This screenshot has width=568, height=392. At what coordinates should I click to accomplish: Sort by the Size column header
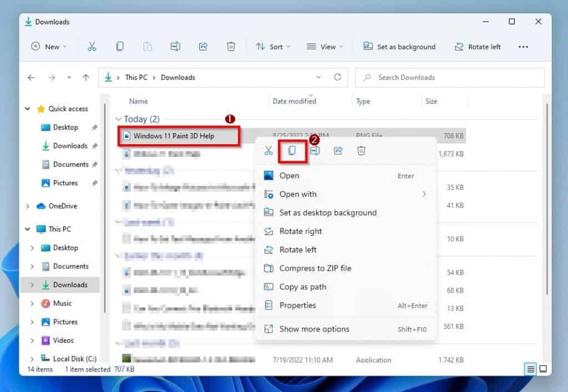click(431, 101)
